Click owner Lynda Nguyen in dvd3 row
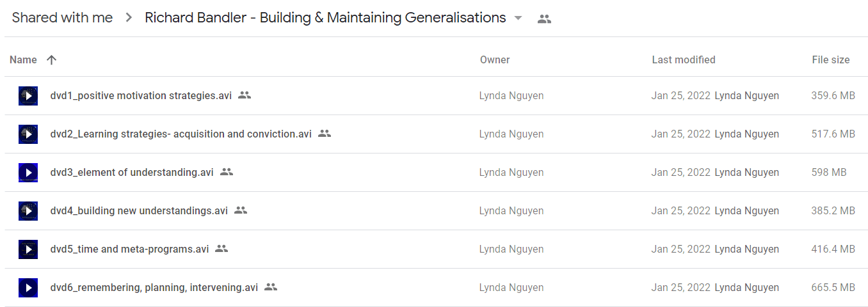The height and width of the screenshot is (307, 868). [x=511, y=173]
